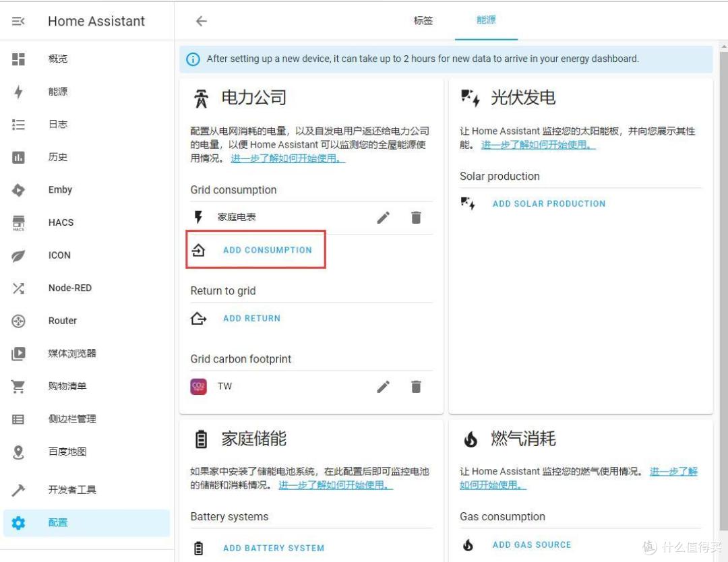Image resolution: width=728 pixels, height=562 pixels.
Task: Delete the 家庭电表 grid consumption entry
Action: 416,218
